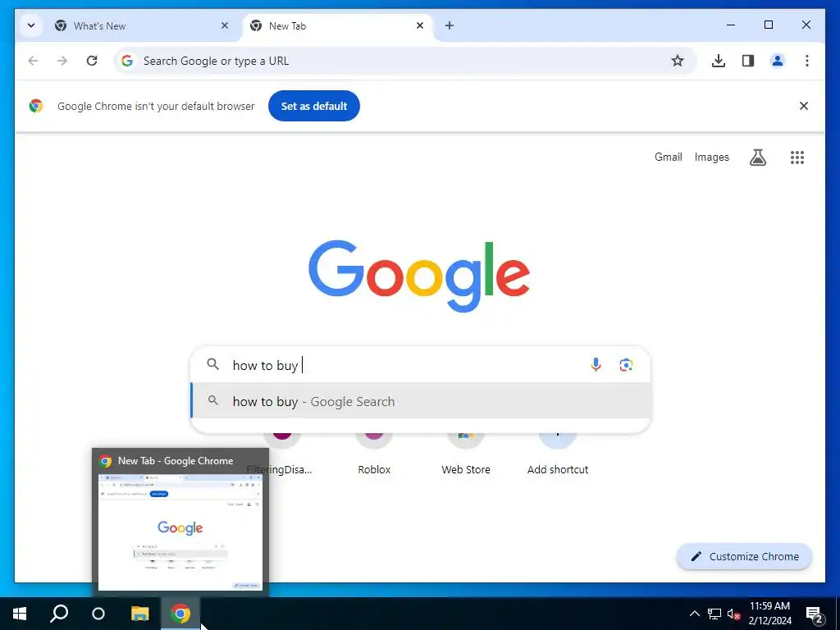Select the "how to buy - Google Search" suggestion

tap(421, 400)
